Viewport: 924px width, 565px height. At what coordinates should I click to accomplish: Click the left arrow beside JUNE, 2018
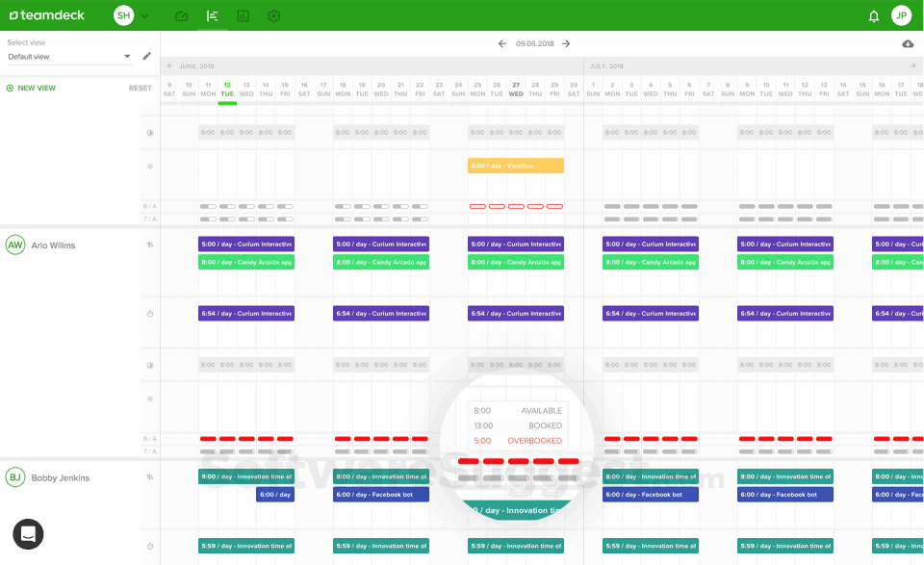click(169, 66)
